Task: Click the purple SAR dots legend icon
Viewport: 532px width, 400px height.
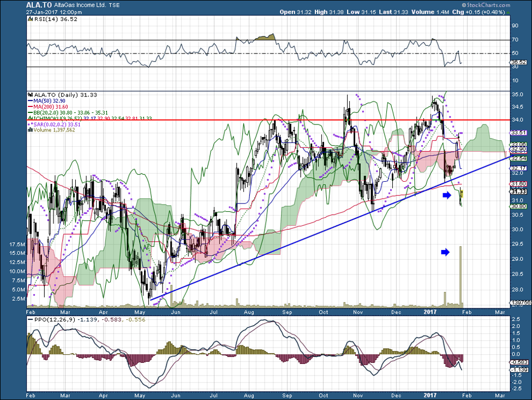Action: [x=31, y=124]
